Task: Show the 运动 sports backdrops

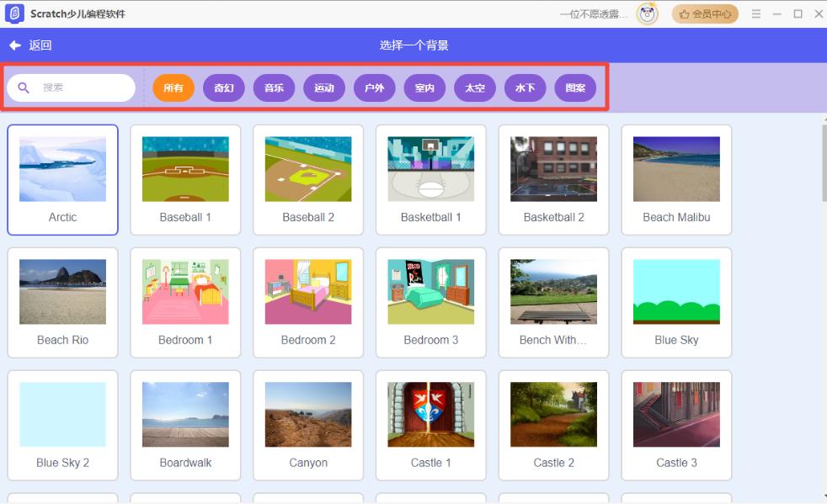Action: (x=324, y=88)
